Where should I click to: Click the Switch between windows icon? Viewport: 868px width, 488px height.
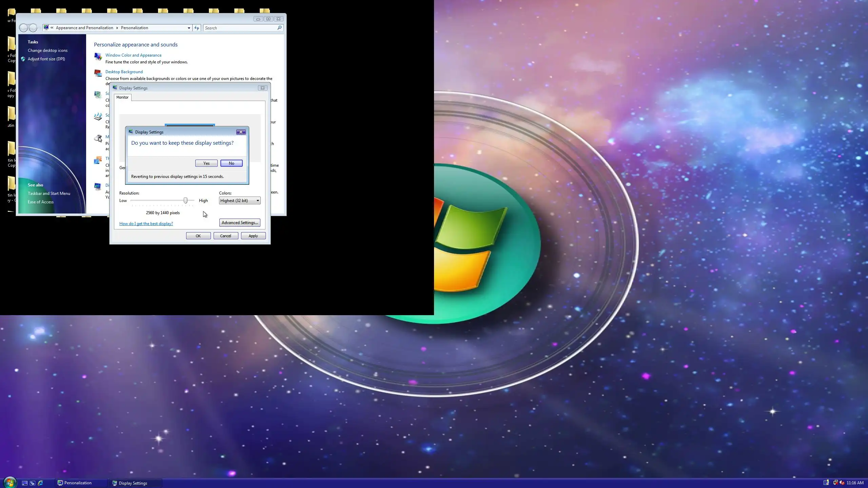33,483
